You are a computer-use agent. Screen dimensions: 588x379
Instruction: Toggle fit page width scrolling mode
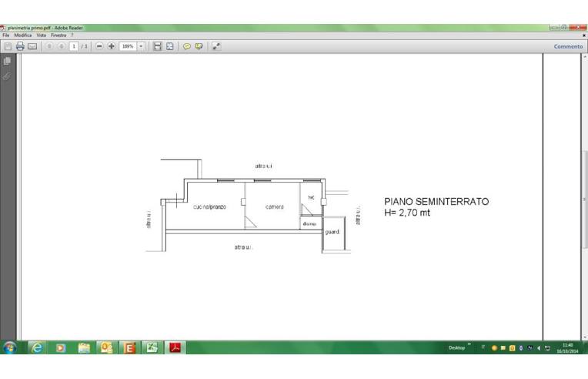158,46
